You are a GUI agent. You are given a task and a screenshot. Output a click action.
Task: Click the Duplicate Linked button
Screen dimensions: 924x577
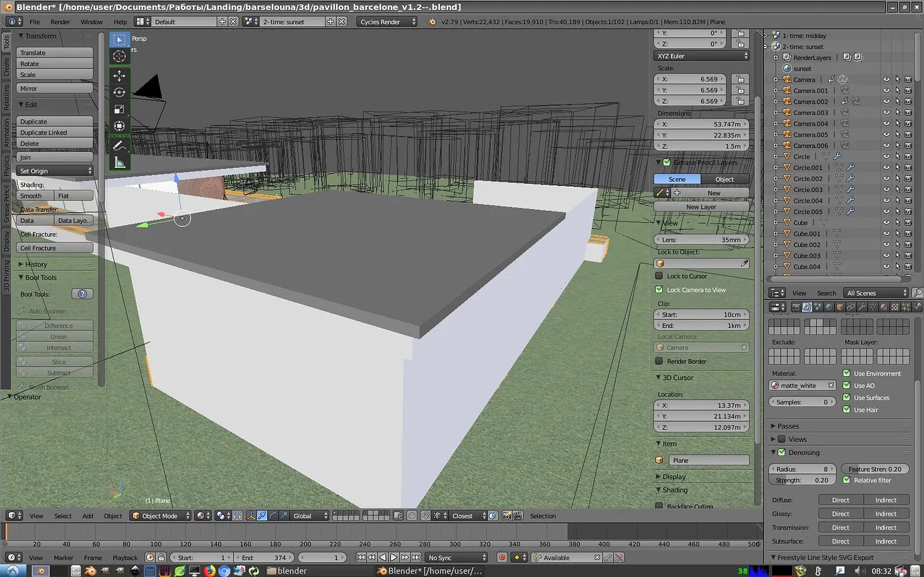coord(54,133)
